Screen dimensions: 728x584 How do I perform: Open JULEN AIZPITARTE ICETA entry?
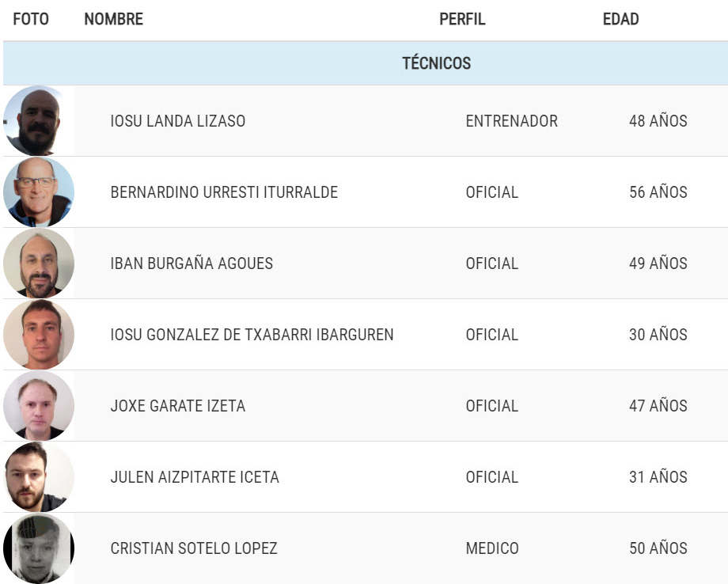click(x=195, y=476)
